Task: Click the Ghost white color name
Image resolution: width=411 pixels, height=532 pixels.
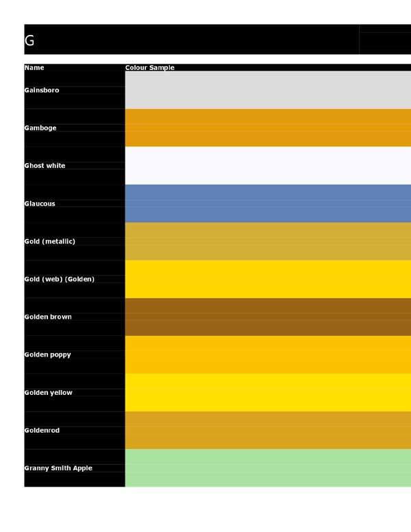Action: click(45, 166)
